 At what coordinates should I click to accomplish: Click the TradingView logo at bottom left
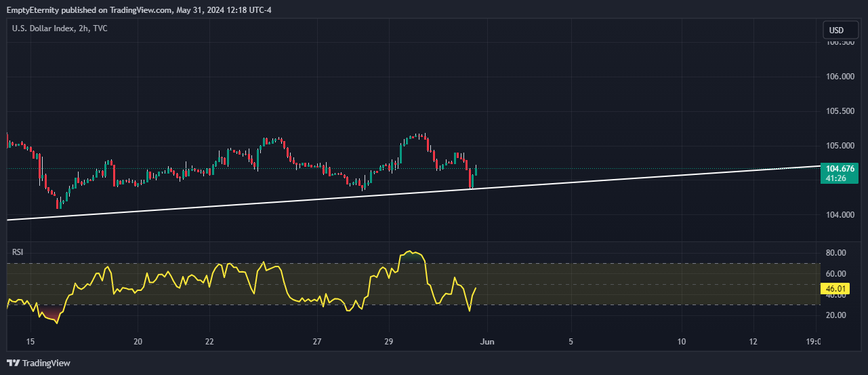pyautogui.click(x=39, y=363)
